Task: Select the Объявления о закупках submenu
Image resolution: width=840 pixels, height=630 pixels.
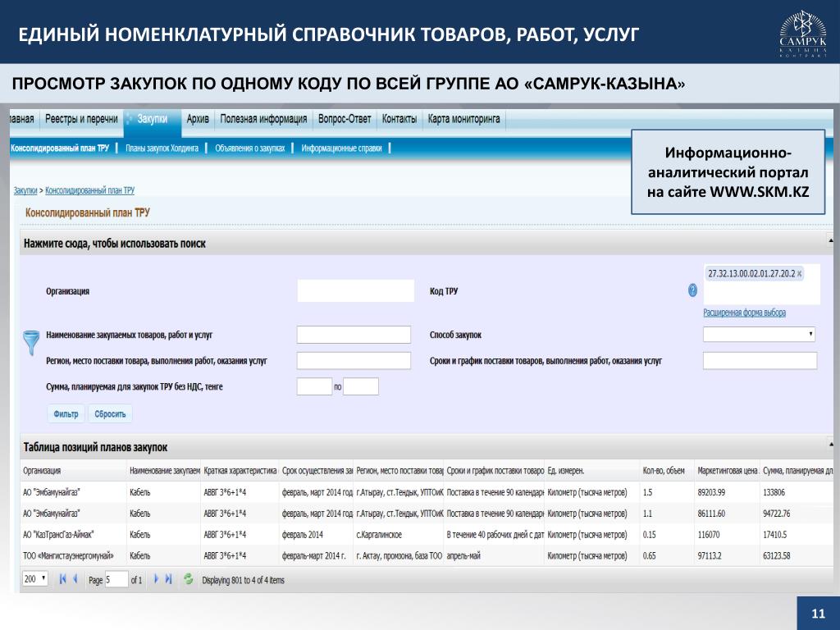Action: click(x=249, y=148)
